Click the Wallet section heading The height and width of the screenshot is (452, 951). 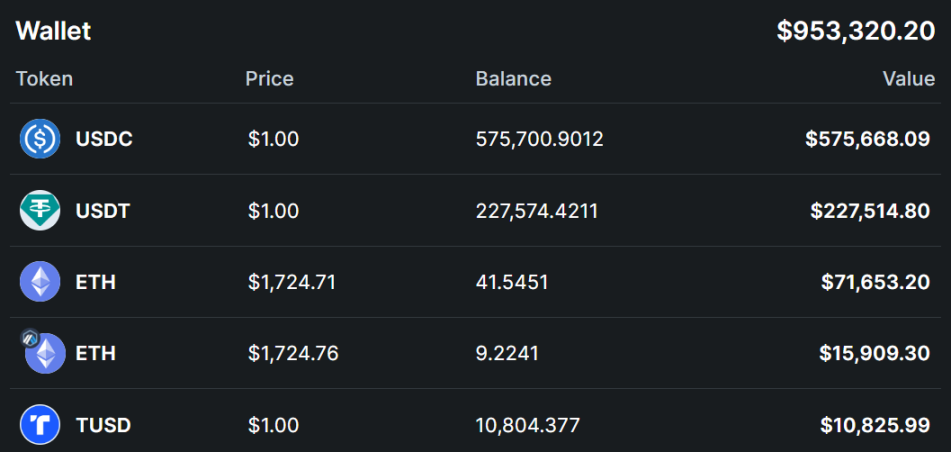pos(53,31)
